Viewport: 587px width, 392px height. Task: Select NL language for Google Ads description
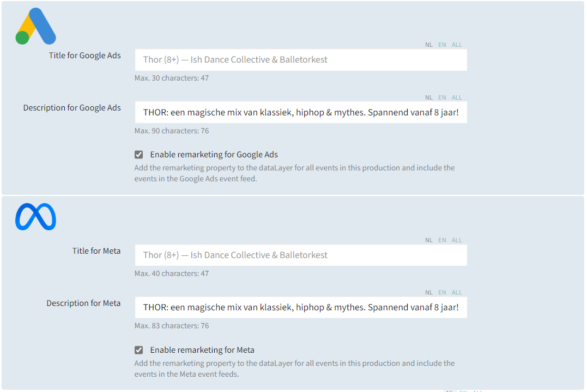coord(429,97)
